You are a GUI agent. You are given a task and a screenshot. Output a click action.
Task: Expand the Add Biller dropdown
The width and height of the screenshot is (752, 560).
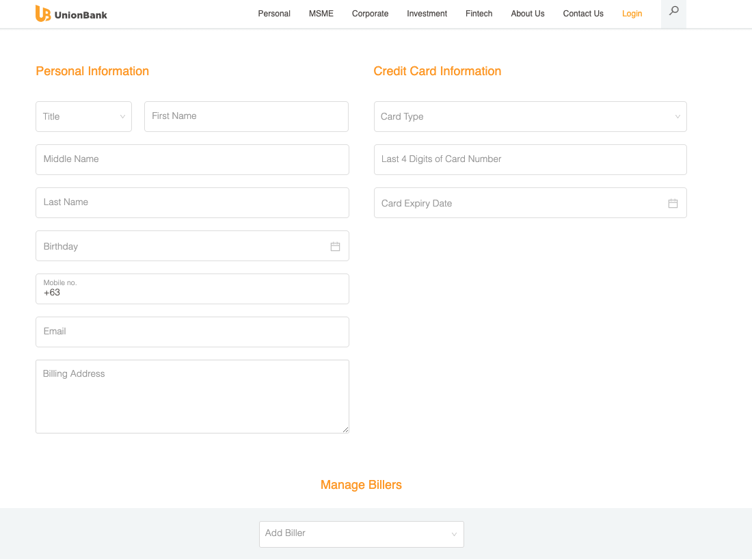pos(361,533)
